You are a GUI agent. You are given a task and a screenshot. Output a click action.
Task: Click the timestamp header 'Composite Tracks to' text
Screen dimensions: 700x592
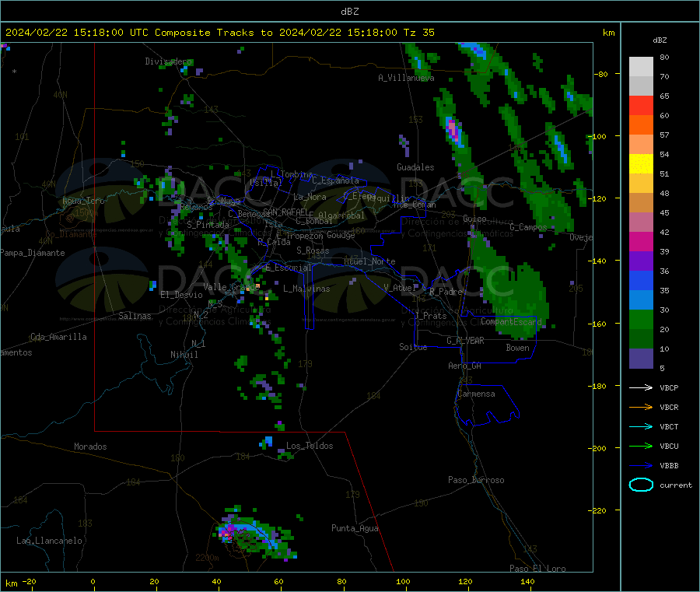213,33
